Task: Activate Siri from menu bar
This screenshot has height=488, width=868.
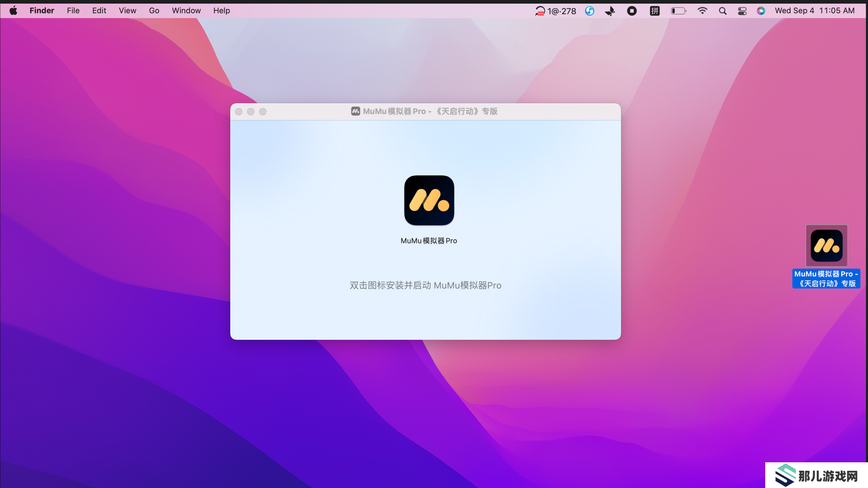Action: [x=761, y=11]
